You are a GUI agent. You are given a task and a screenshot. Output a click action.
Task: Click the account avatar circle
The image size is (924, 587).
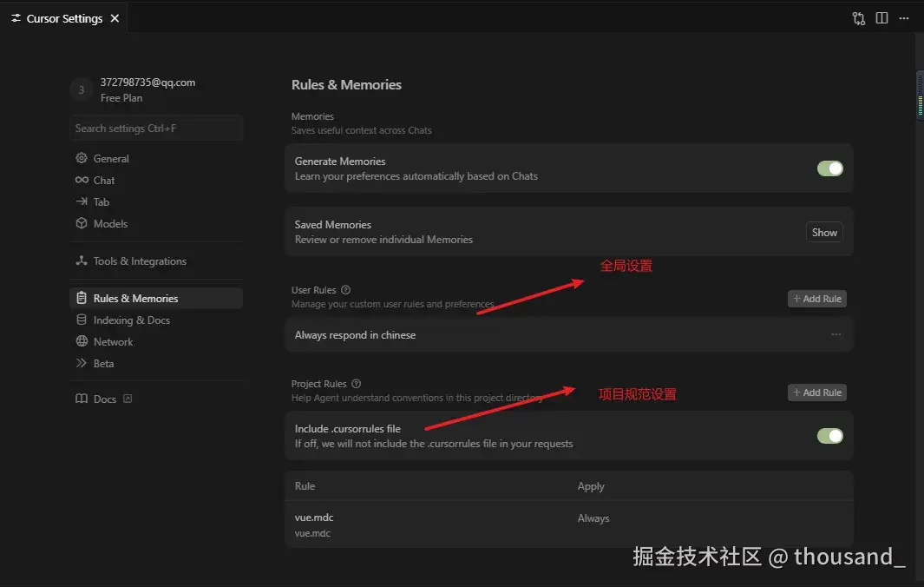coord(82,89)
